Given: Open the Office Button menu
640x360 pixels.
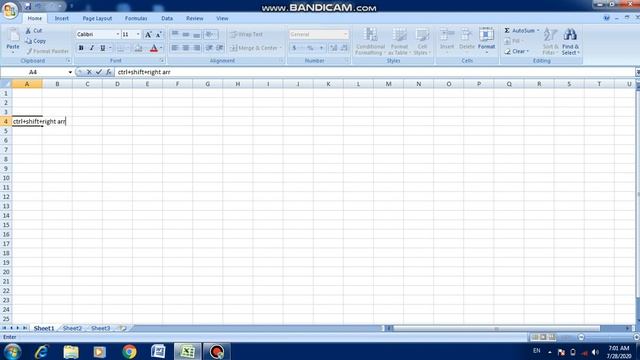Looking at the screenshot, I should (10, 10).
